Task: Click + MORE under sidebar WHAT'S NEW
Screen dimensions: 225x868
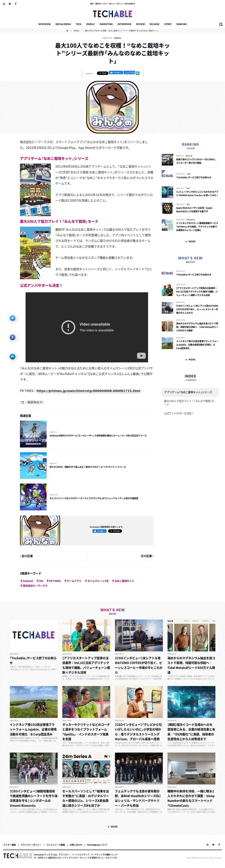Action: point(190,360)
